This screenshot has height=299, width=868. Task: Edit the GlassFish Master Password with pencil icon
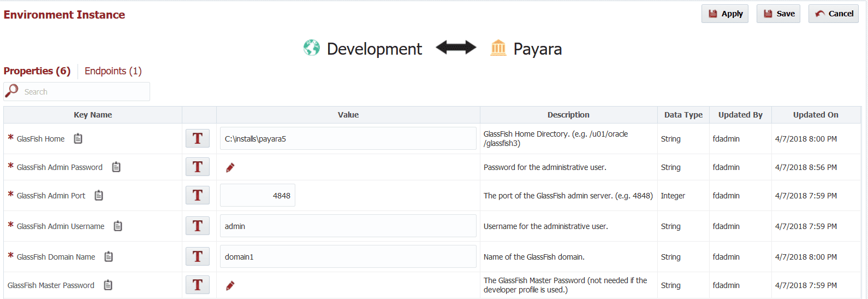[230, 285]
